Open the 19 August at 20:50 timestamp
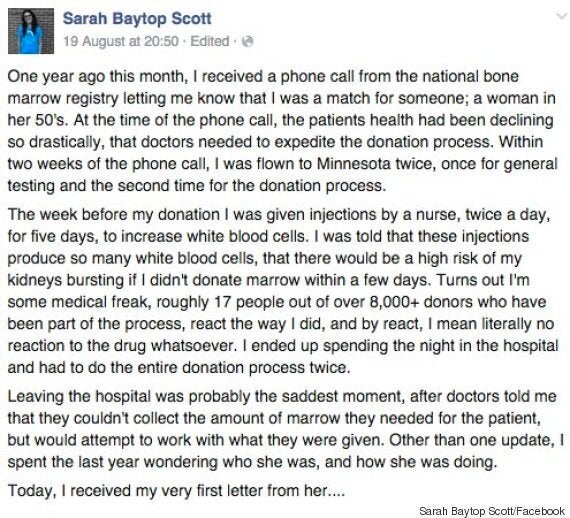This screenshot has width=570, height=518. point(121,41)
